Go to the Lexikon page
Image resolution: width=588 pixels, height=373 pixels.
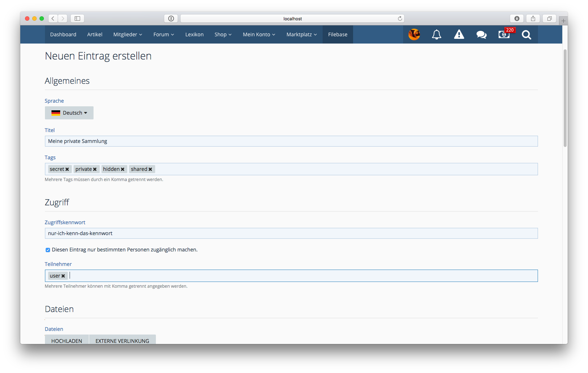[194, 34]
